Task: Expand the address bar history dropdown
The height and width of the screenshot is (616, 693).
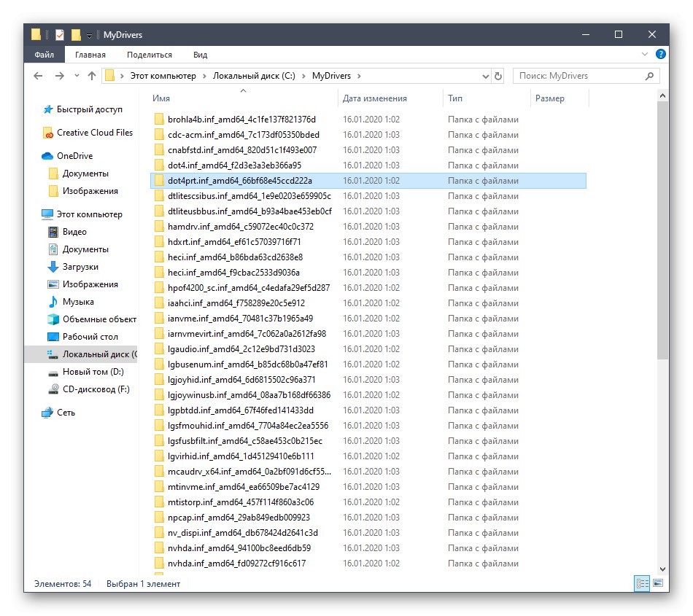Action: point(484,75)
